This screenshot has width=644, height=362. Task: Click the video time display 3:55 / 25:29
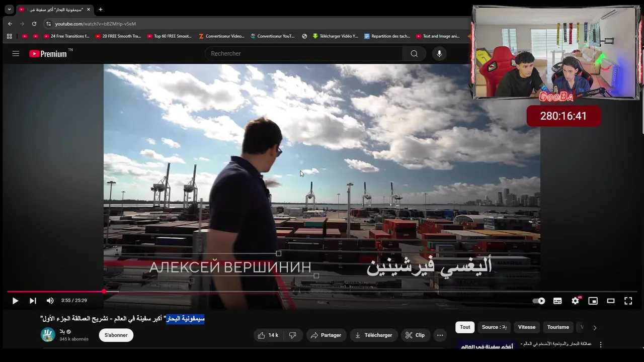pos(74,301)
